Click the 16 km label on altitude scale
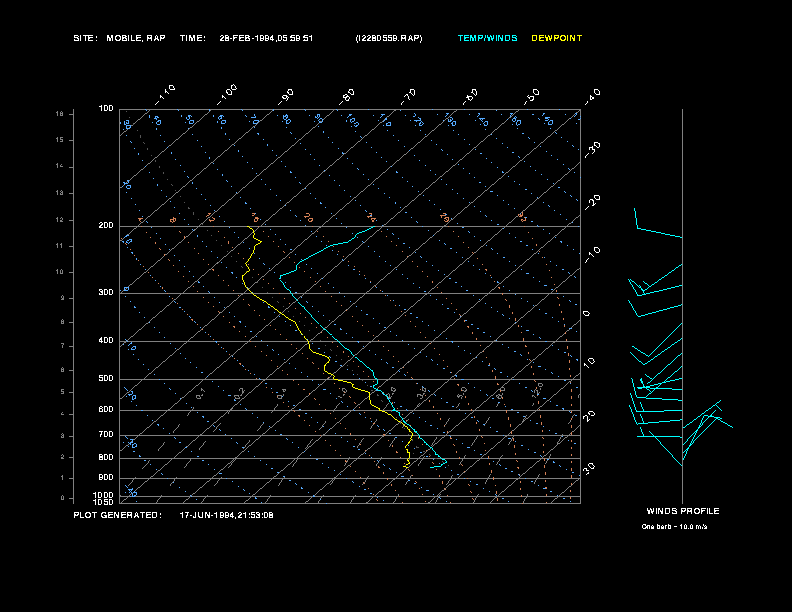 pos(60,114)
